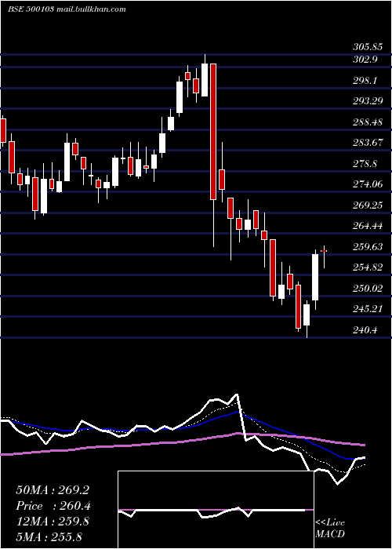Click the 278.8 price label
This screenshot has width=392, height=549.
click(365, 163)
